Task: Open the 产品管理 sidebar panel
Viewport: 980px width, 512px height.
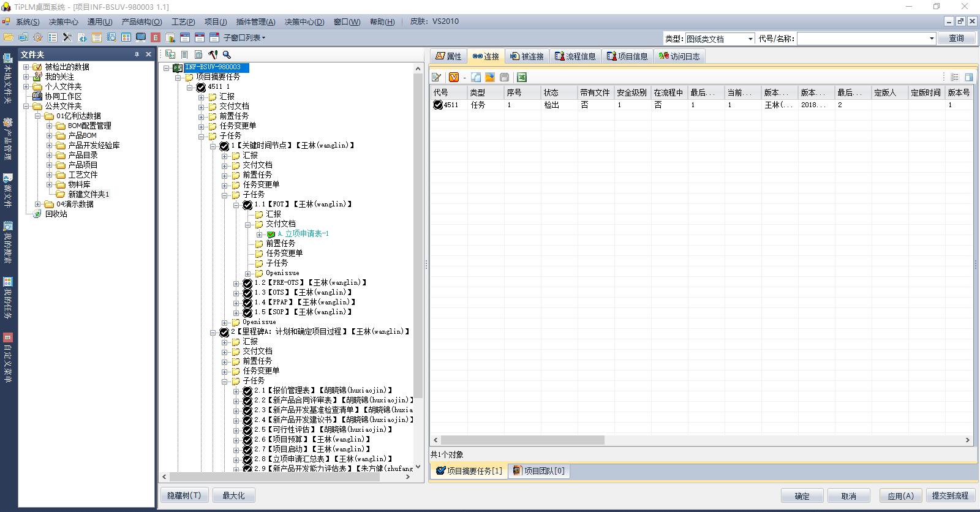Action: point(7,138)
